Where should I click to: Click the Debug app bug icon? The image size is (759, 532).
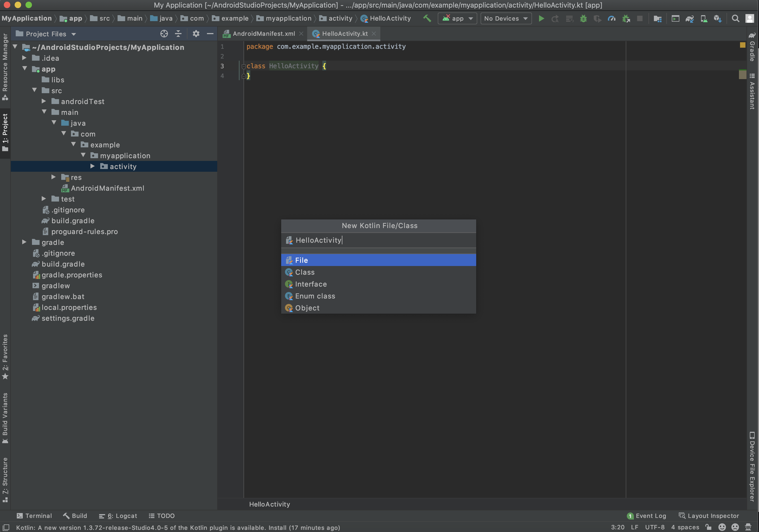(583, 18)
